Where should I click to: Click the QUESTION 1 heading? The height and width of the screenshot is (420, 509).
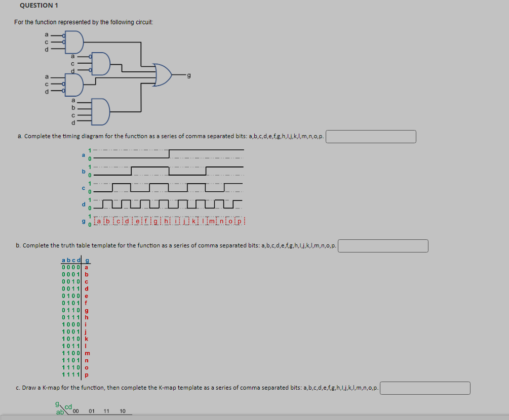[x=38, y=6]
